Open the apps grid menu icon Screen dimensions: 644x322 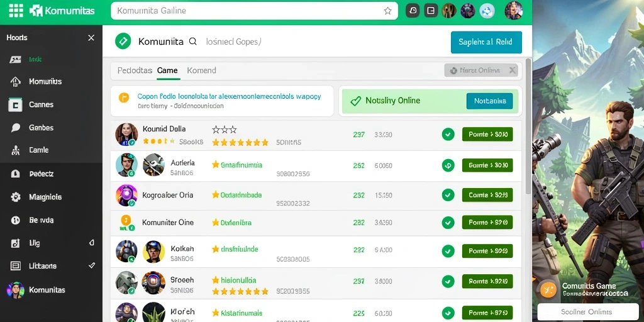click(x=16, y=11)
